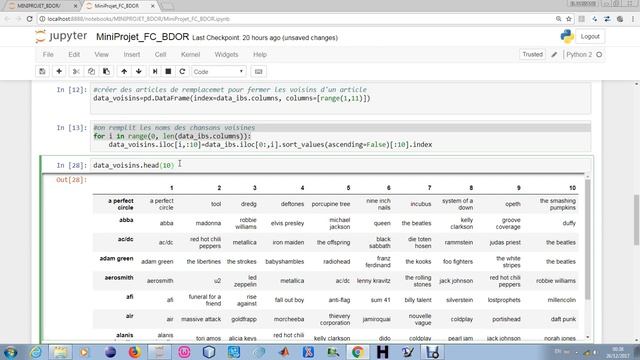Open Internet Explorer from taskbar
This screenshot has height=360, width=640.
pos(36,352)
